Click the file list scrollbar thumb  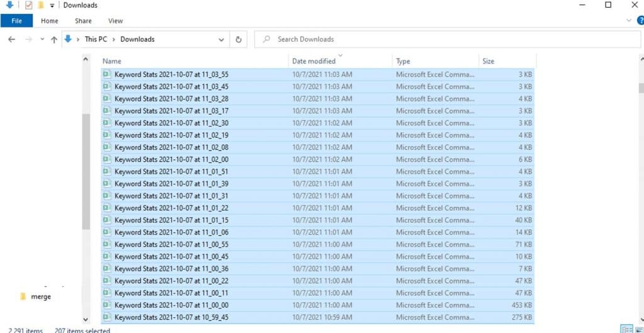641,88
